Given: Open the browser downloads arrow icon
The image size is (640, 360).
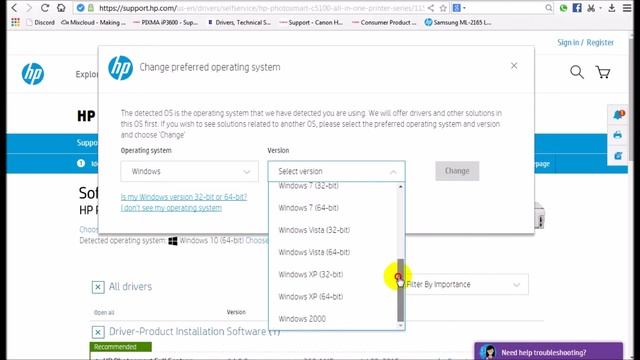Looking at the screenshot, I should coord(611,8).
